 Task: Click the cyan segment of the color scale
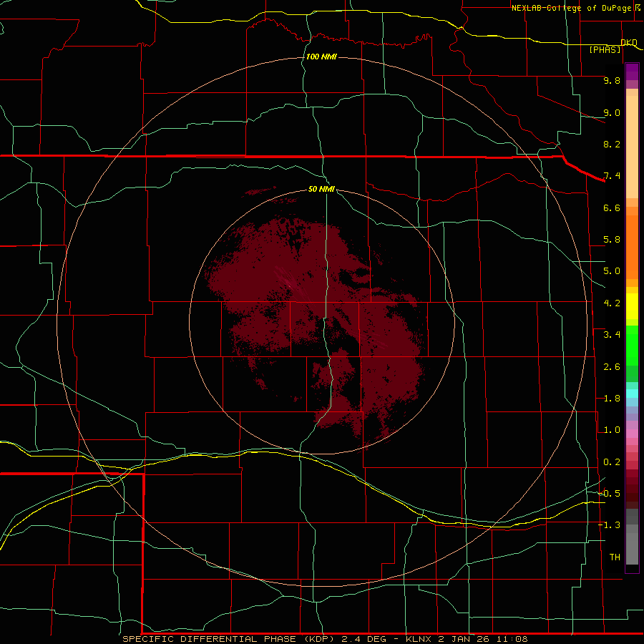(632, 394)
